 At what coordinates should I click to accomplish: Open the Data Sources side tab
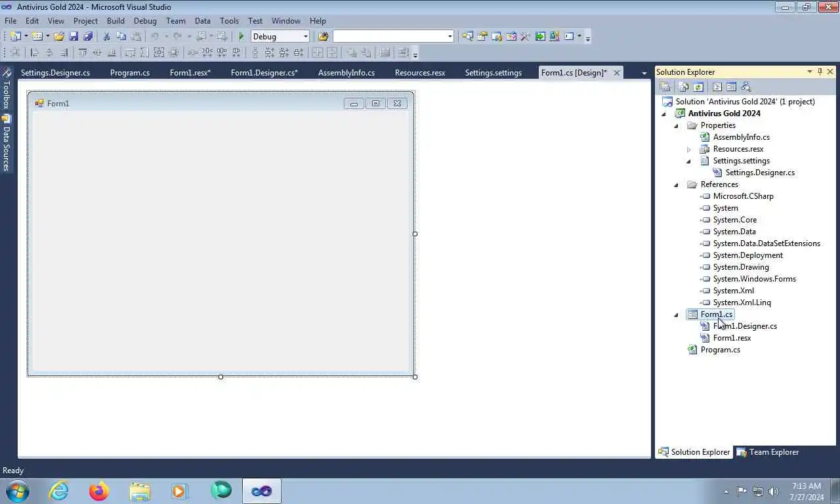[x=6, y=143]
